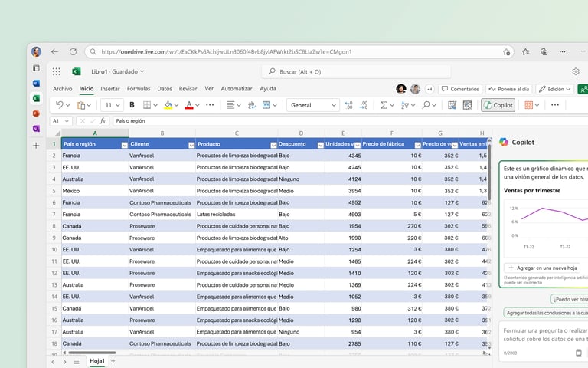Click the sort and filter icon
This screenshot has height=368, width=588.
coord(404,105)
